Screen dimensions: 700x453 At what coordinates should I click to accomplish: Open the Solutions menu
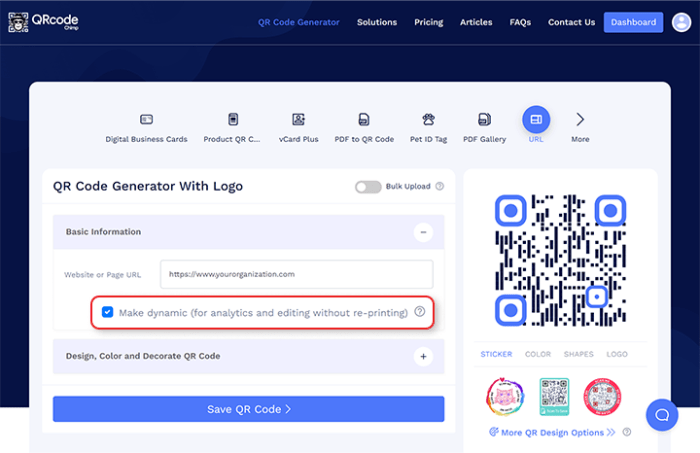coord(377,22)
